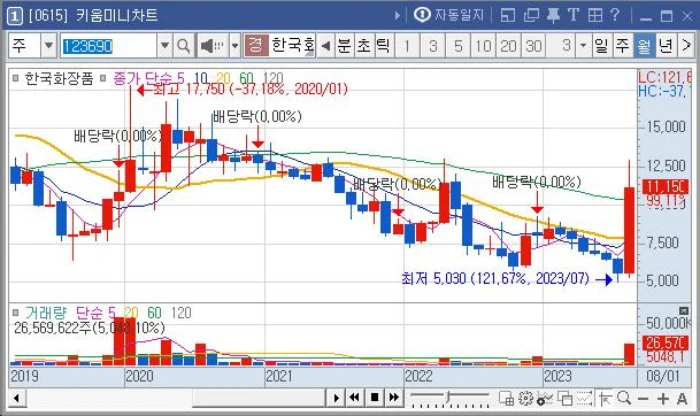700x416 pixels.
Task: Open help with the question mark icon
Action: coord(615,16)
